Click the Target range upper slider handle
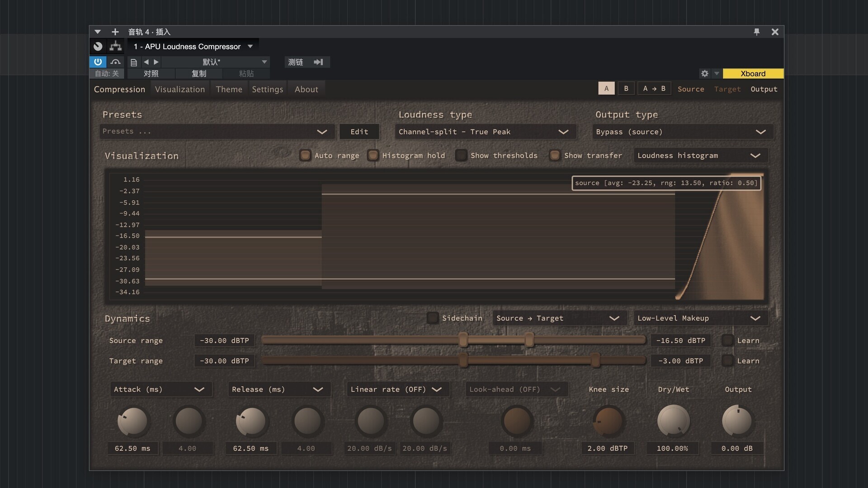Screen dimensions: 868x488 (595, 360)
